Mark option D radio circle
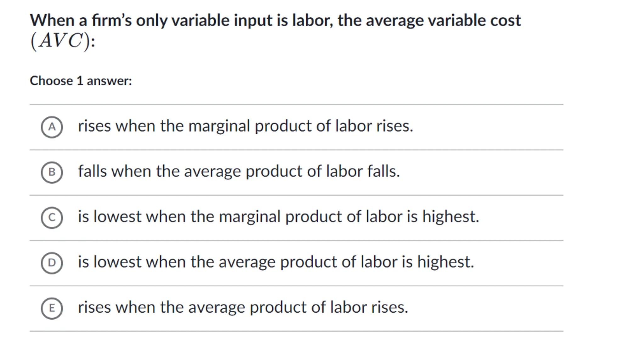This screenshot has width=644, height=354. (52, 263)
